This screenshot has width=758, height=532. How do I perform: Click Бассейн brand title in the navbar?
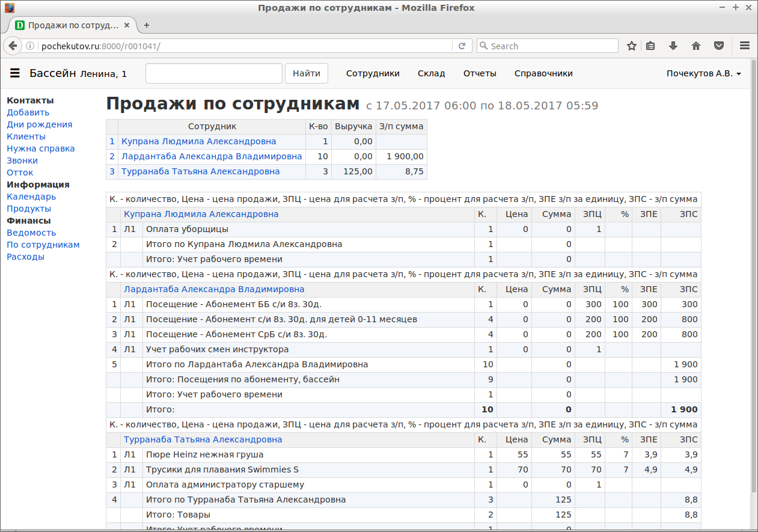53,73
